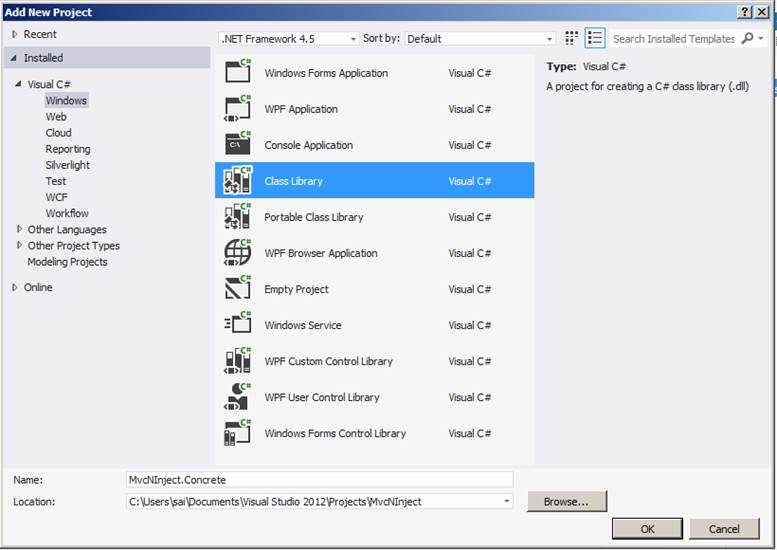Screen dimensions: 777x550
Task: Click OK to add the project
Action: pyautogui.click(x=647, y=529)
